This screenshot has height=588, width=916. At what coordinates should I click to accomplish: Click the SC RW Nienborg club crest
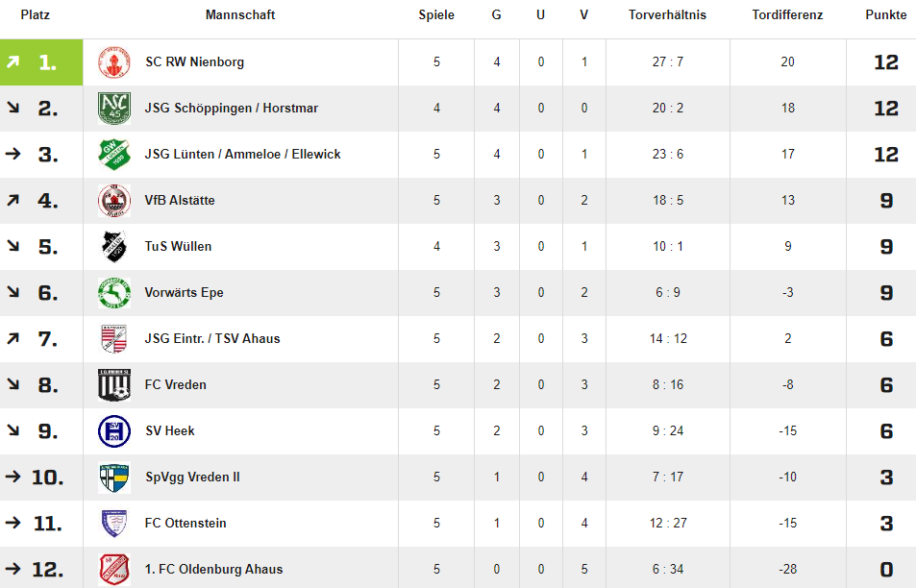coord(114,61)
